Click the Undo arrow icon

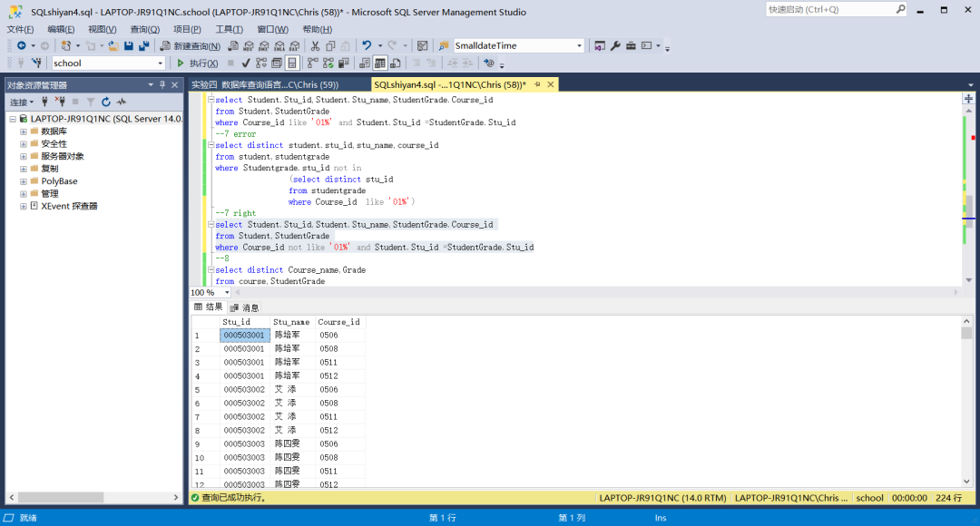point(367,45)
